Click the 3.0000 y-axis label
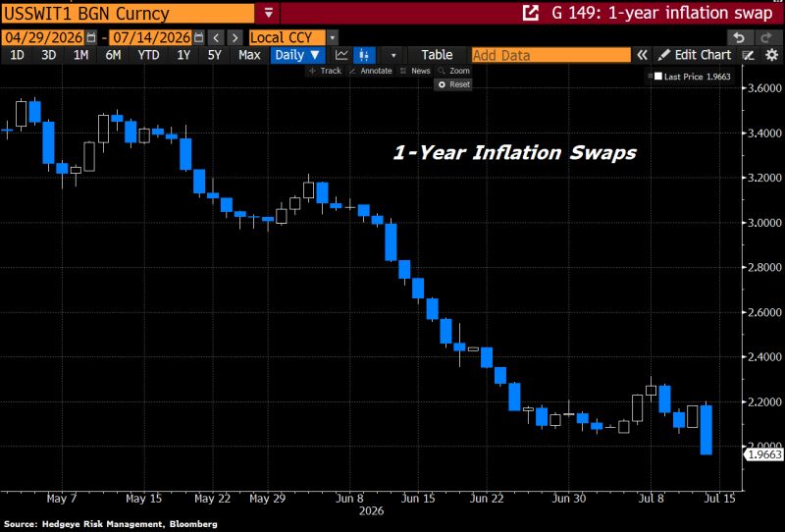This screenshot has width=785, height=532. pos(764,223)
